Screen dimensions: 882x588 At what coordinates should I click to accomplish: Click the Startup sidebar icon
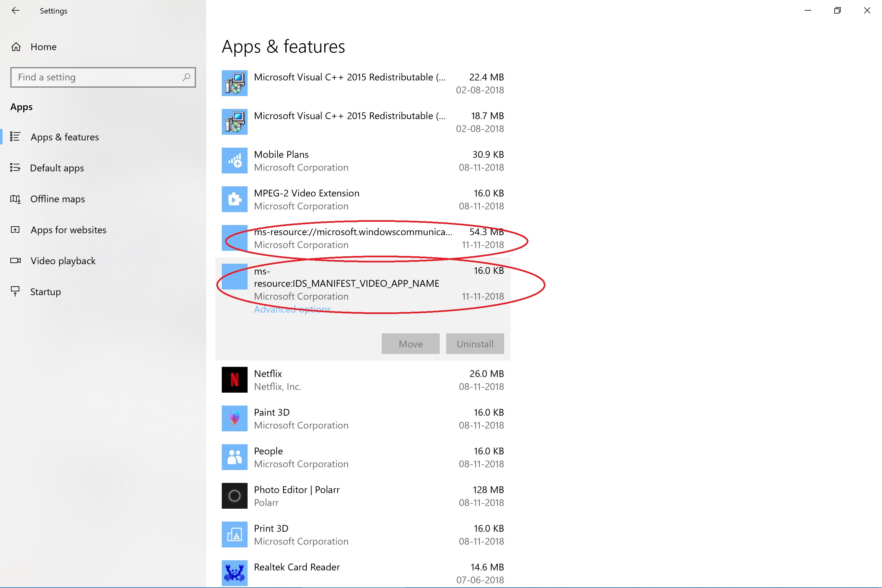15,291
